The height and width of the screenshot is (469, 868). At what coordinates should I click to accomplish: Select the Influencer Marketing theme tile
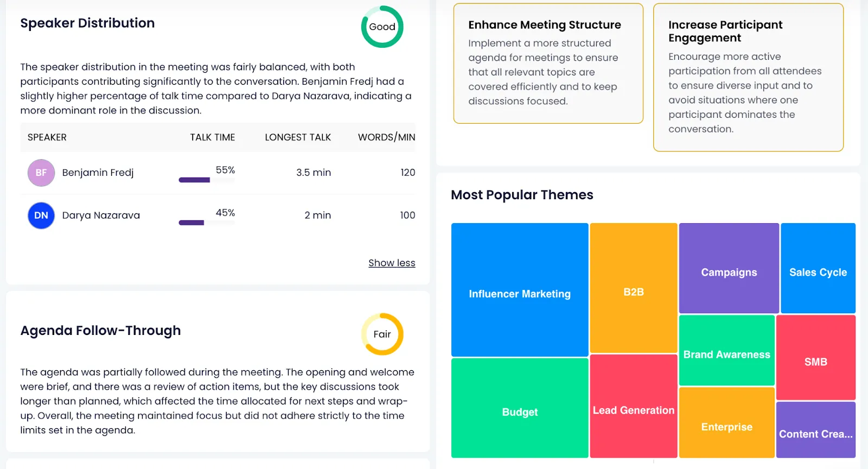coord(520,290)
